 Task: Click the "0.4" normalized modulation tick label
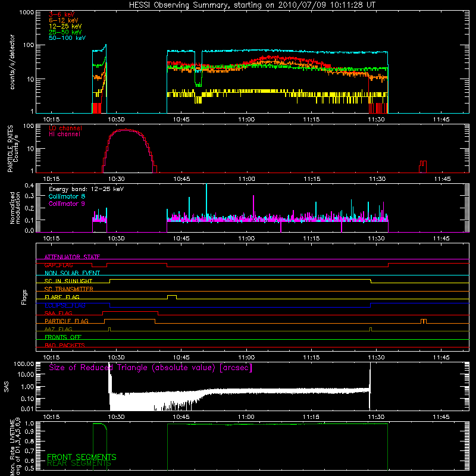click(29, 185)
